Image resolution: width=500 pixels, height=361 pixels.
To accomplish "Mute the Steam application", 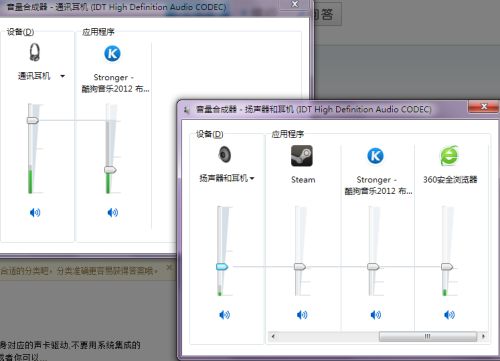I will click(x=302, y=315).
